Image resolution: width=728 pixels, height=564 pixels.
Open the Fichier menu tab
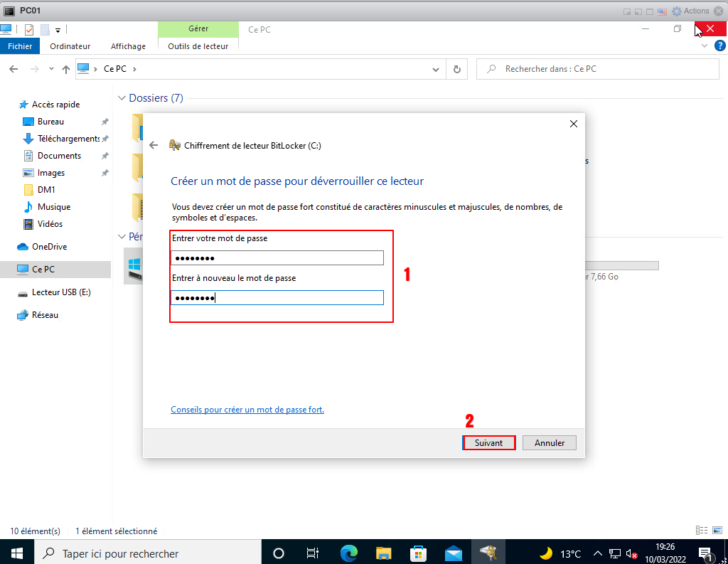click(x=20, y=46)
